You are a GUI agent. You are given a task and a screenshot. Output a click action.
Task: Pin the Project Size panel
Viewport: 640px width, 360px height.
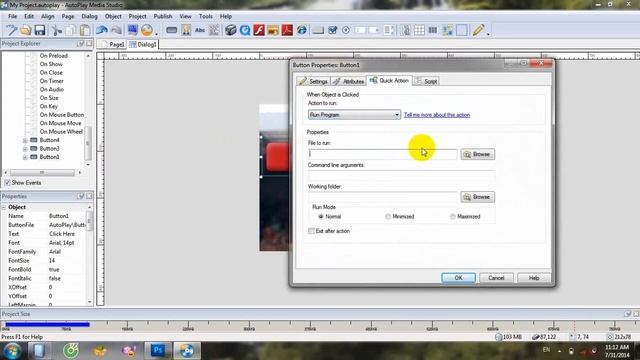tap(628, 314)
